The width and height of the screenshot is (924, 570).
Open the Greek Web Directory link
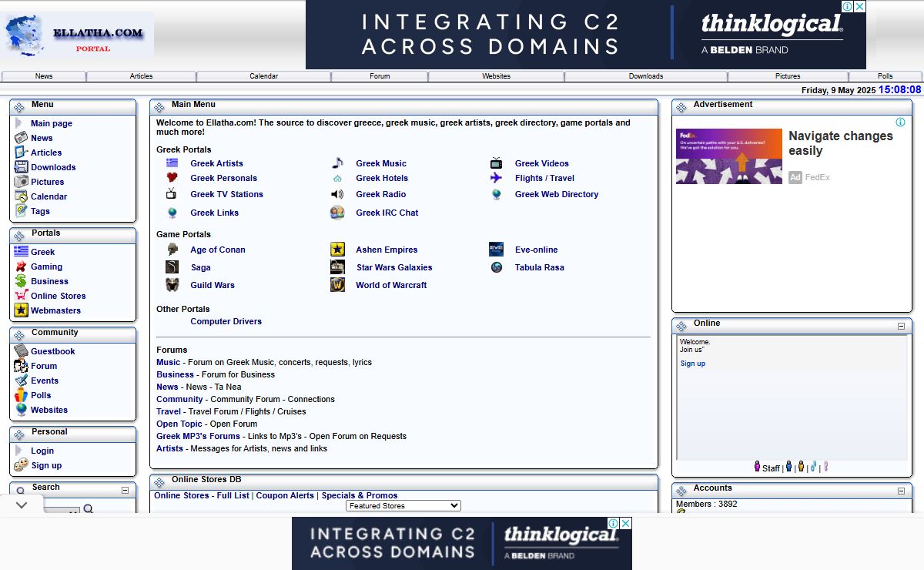point(557,194)
